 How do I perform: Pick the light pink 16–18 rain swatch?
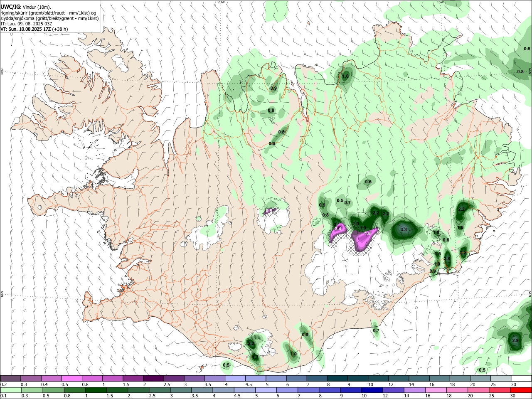click(x=435, y=390)
